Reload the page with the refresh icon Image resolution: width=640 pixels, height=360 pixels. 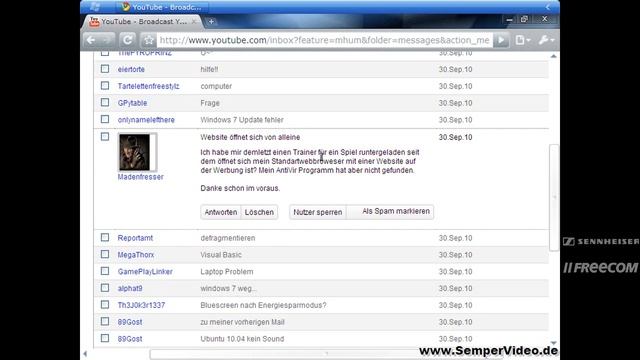point(127,40)
